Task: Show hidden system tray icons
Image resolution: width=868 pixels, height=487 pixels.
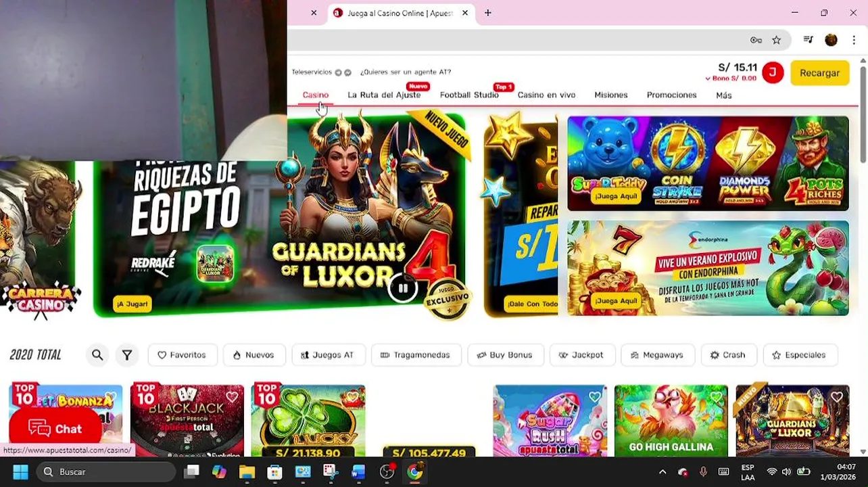Action: pos(662,472)
